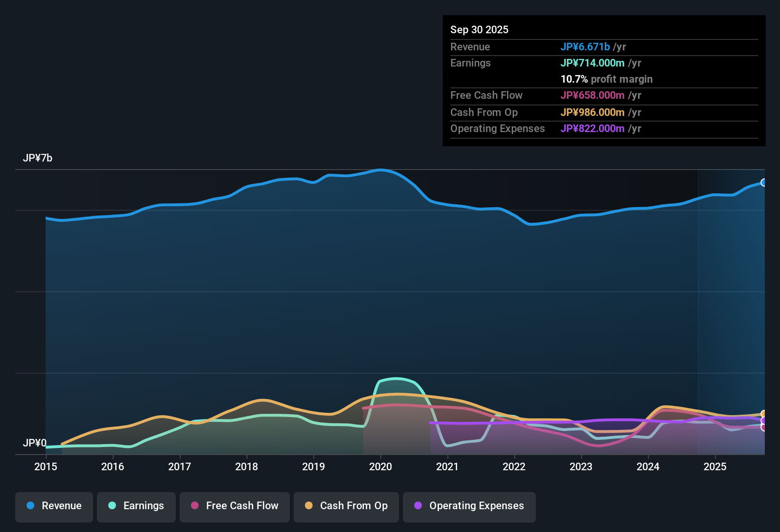Click the pink Free Cash Flow legend dot

194,506
